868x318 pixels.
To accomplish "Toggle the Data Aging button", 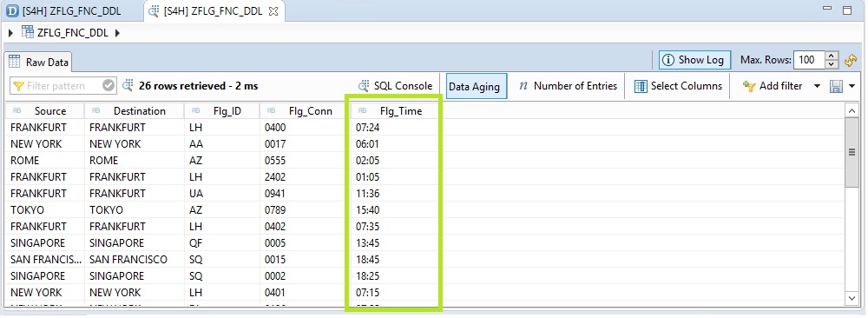I will 475,86.
